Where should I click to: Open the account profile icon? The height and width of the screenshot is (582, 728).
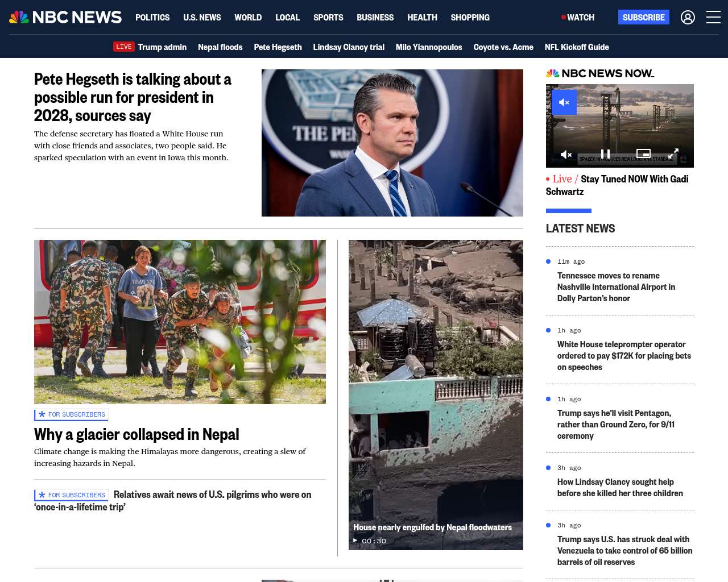coord(688,18)
